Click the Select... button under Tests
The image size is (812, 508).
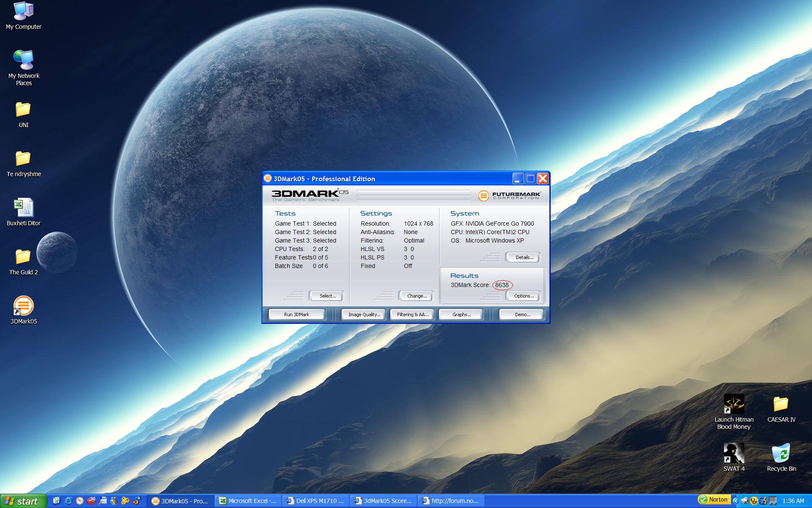[326, 296]
